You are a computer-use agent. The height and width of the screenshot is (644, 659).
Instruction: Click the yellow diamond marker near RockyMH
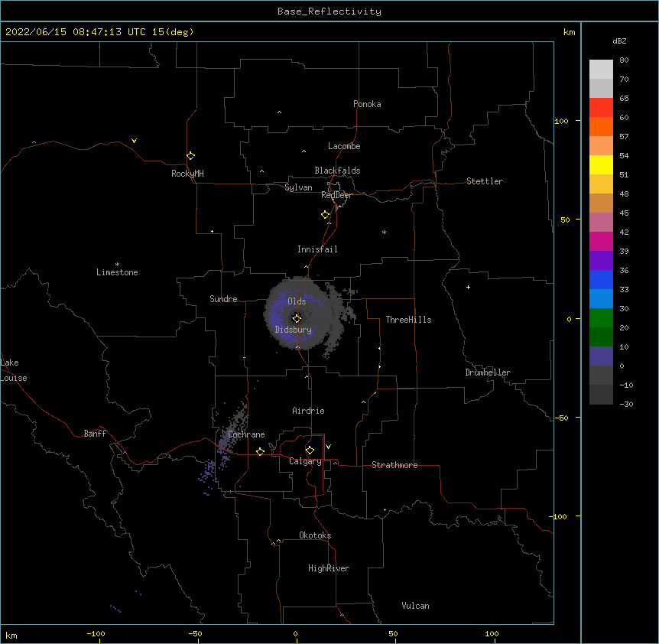190,155
